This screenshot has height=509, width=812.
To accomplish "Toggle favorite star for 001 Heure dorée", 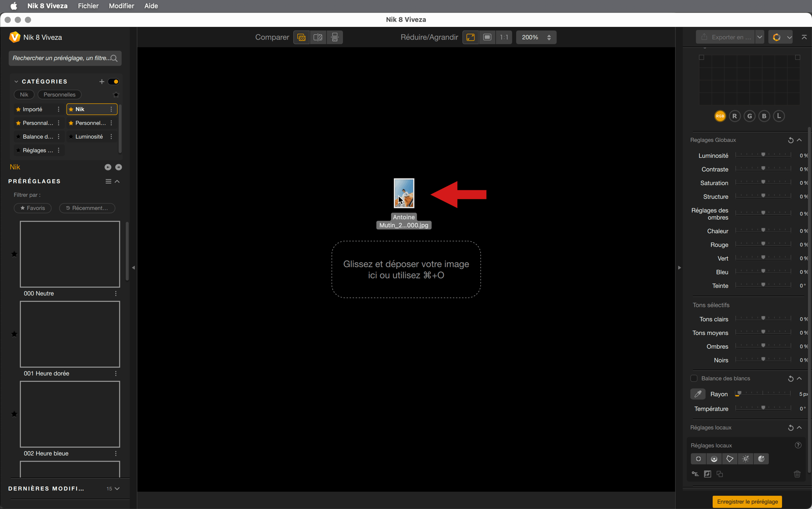I will (14, 334).
